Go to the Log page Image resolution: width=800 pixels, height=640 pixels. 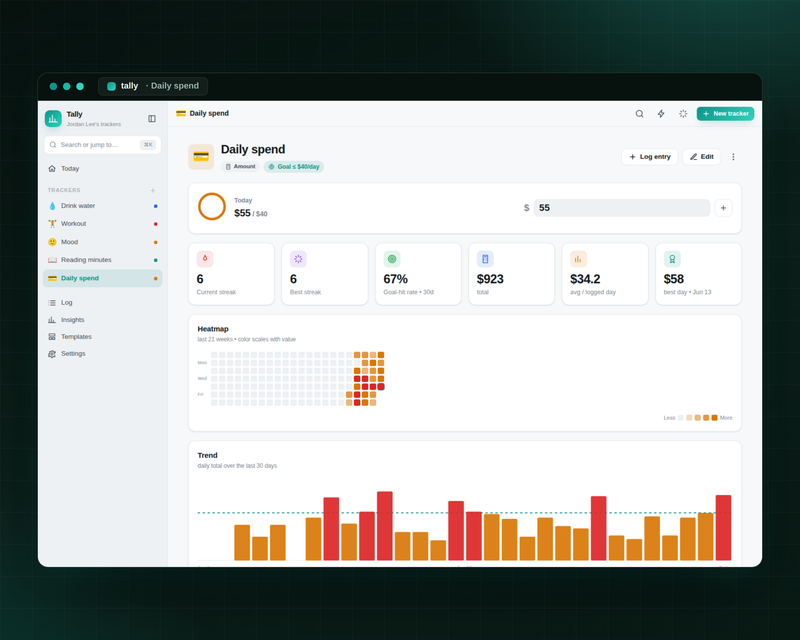coord(103,303)
